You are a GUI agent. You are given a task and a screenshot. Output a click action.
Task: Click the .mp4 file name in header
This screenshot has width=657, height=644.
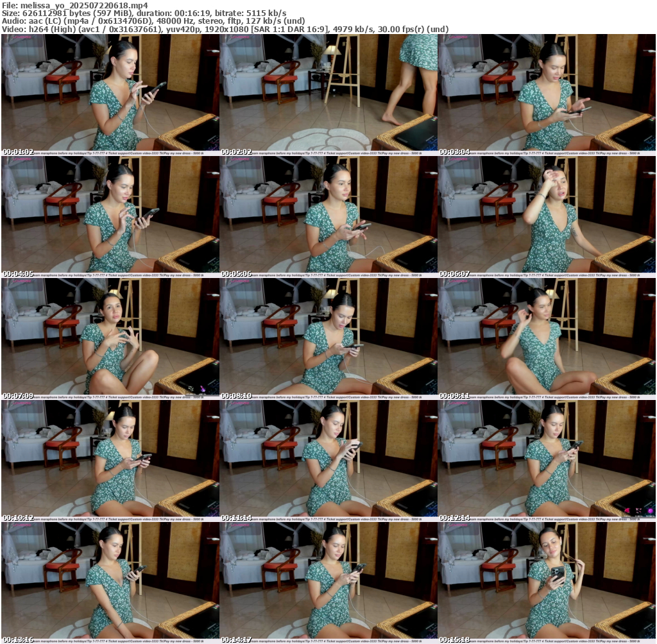[84, 5]
